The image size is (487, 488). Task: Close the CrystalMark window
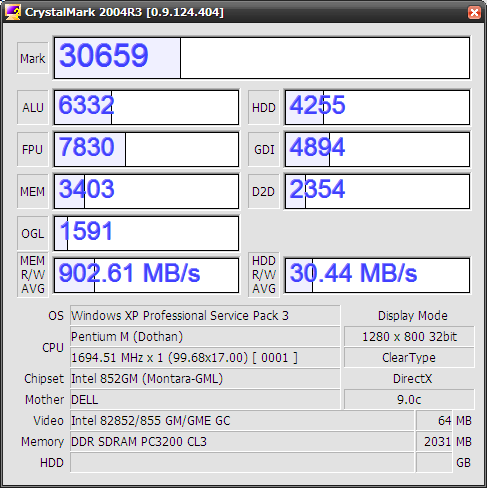click(x=474, y=13)
